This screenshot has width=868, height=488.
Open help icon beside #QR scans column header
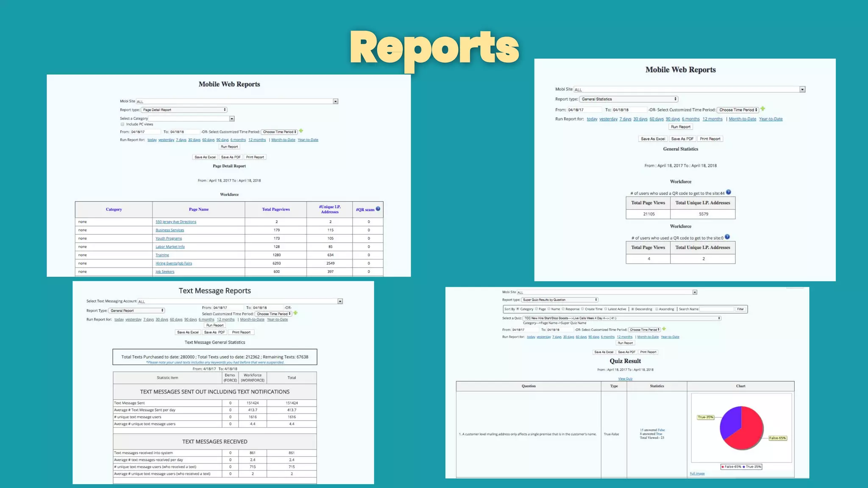pos(378,209)
